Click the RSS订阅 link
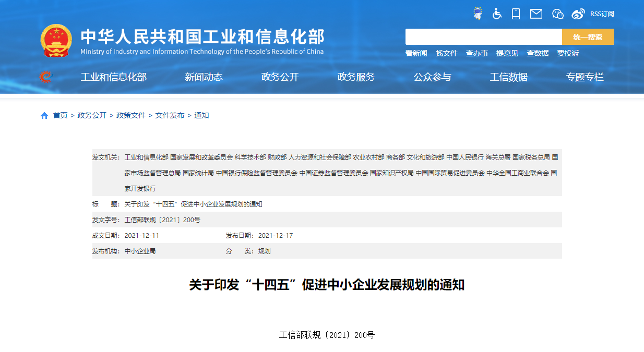644x352 pixels. point(602,14)
